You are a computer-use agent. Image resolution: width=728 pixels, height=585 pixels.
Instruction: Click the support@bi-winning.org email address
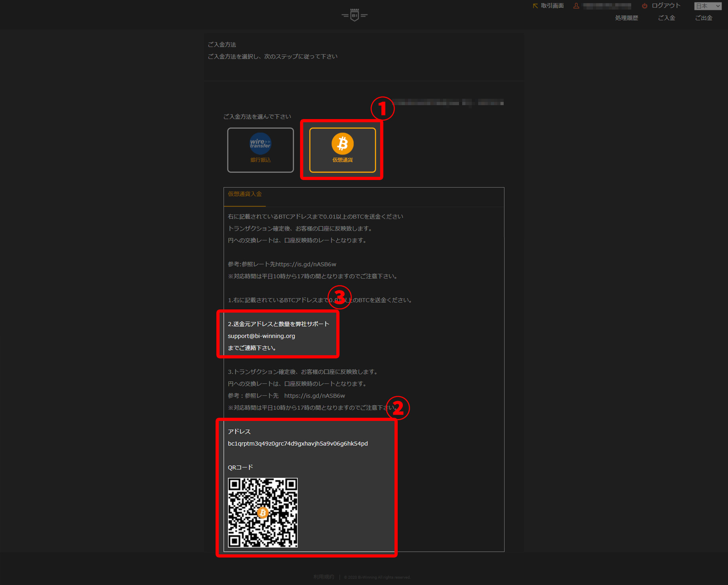(261, 336)
